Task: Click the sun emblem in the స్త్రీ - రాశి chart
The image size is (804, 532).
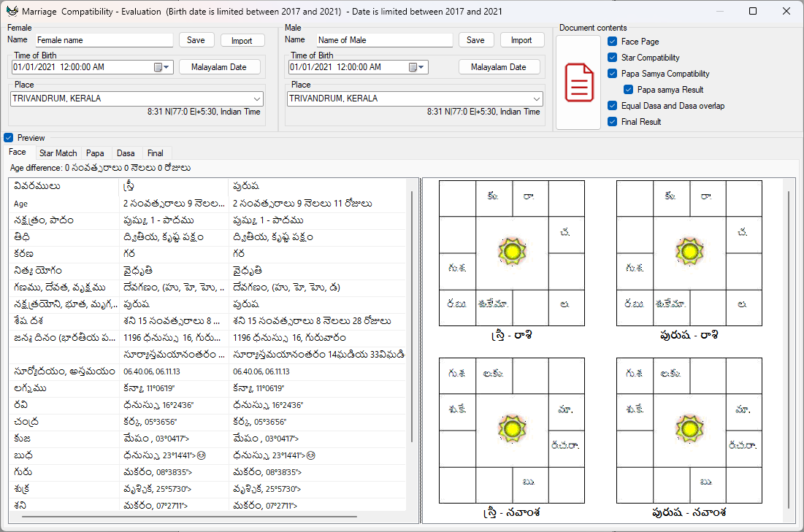Action: pos(512,252)
